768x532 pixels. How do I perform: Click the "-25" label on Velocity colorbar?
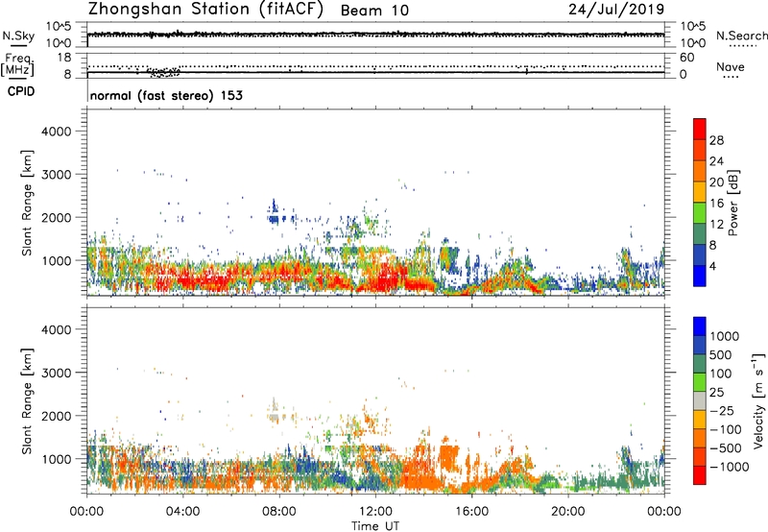[723, 411]
